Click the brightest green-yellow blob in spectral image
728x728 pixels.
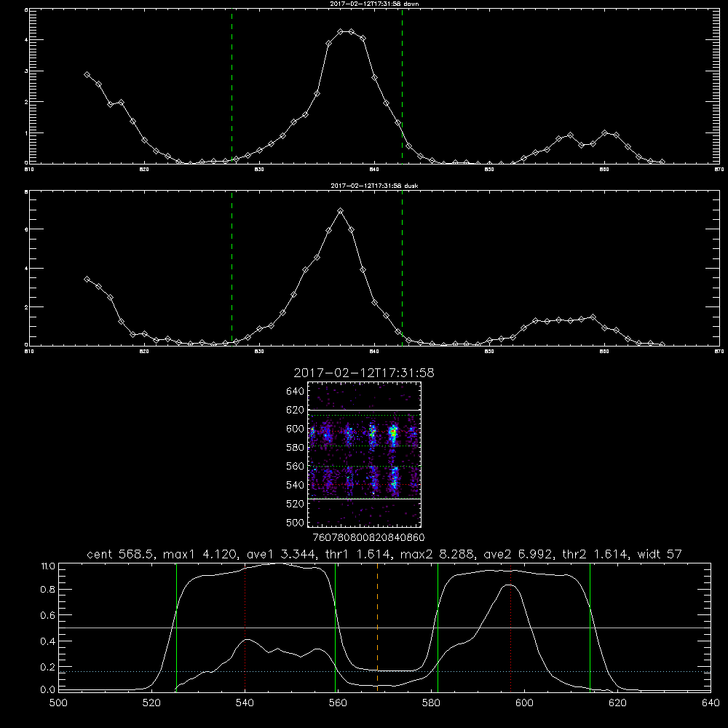point(394,433)
